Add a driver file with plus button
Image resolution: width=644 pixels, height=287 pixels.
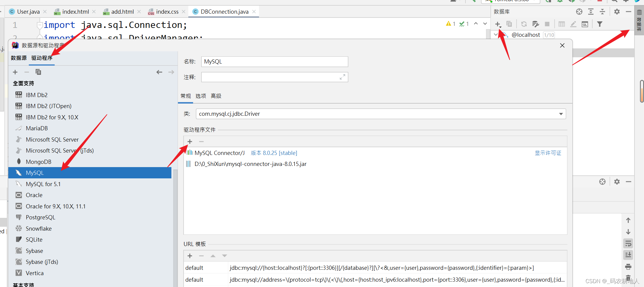pyautogui.click(x=190, y=142)
